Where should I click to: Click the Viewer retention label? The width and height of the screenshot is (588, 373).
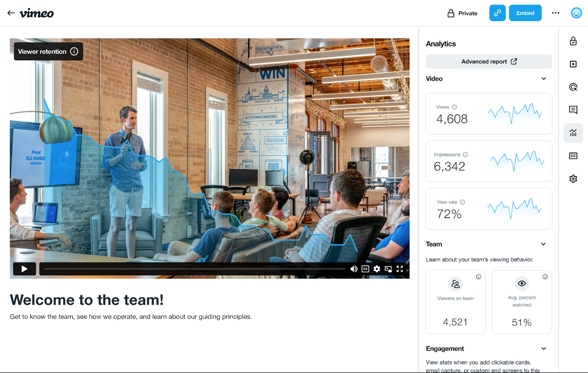coord(42,51)
